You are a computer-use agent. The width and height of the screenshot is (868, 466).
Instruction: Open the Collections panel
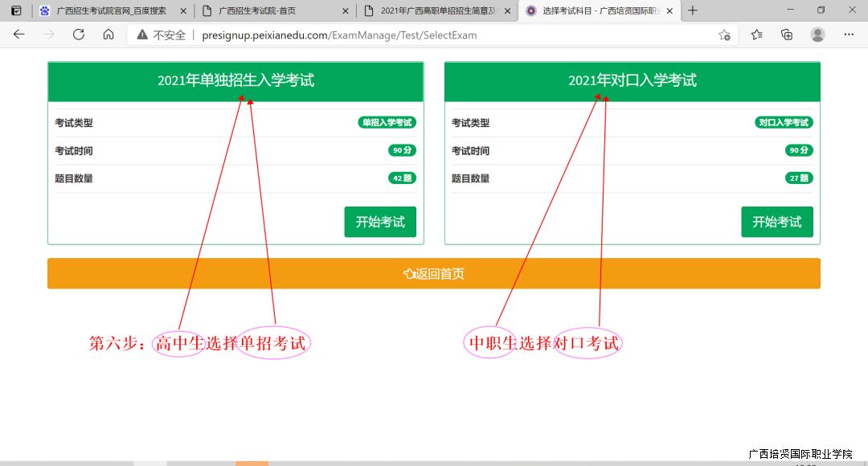[x=787, y=35]
